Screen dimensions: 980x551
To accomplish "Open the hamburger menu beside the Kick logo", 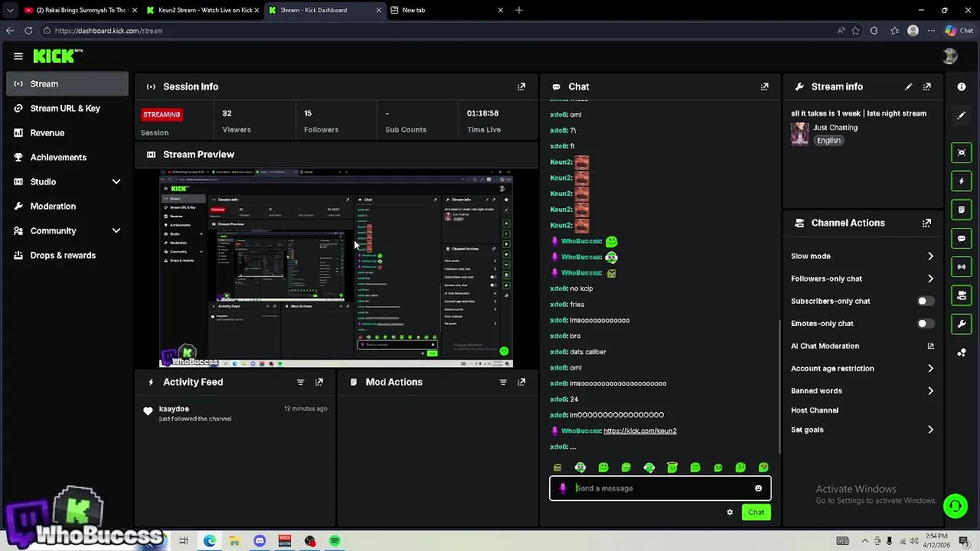I will pyautogui.click(x=18, y=56).
